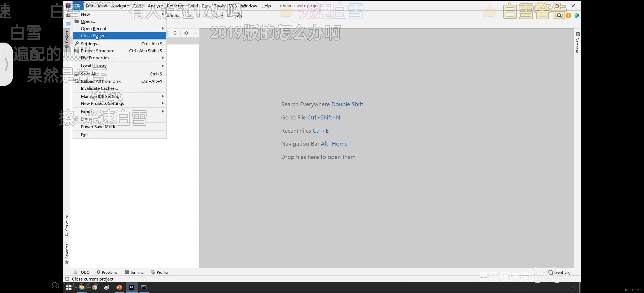Click the 'Close current project' status bar text

(x=92, y=279)
